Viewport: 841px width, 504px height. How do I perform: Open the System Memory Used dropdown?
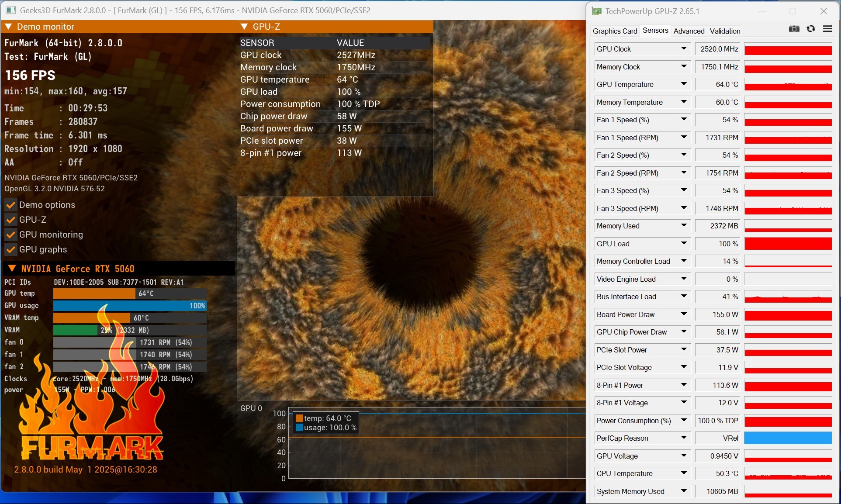click(684, 491)
